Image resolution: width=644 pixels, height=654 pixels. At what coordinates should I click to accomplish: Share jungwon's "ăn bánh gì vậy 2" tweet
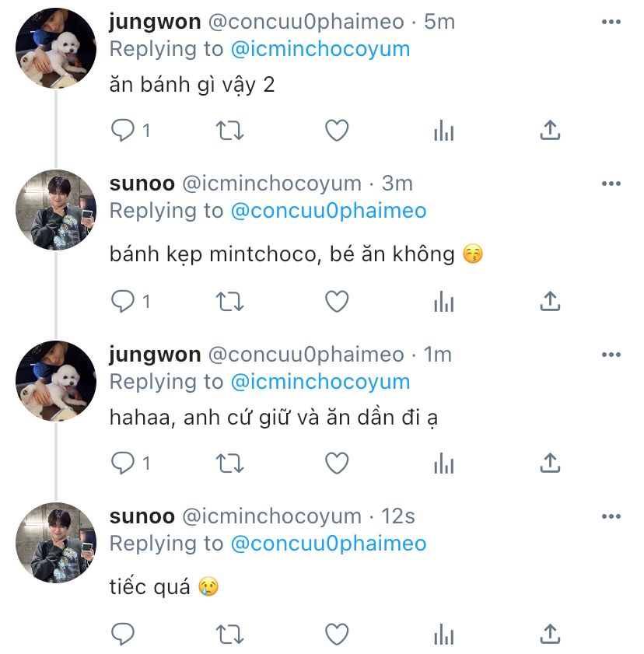[x=550, y=131]
